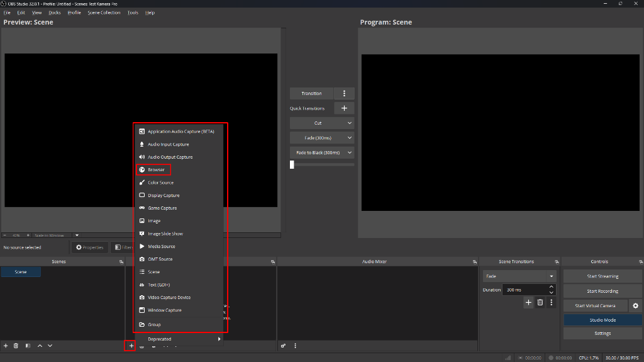This screenshot has height=362, width=644.
Task: Add an Image Slide Show source
Action: pyautogui.click(x=179, y=234)
